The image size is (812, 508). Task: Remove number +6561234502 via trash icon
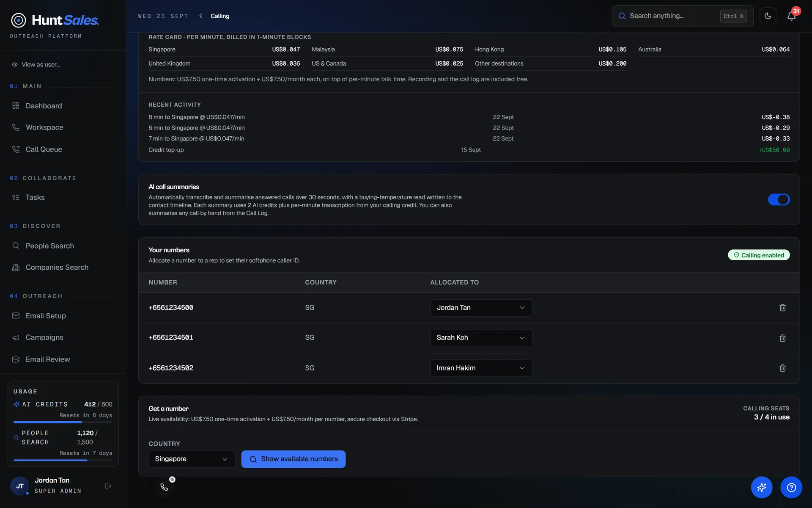tap(782, 368)
